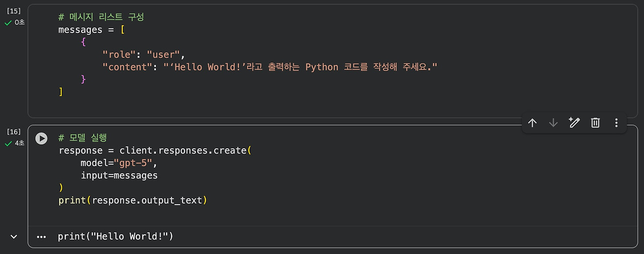Click the execution count [16] label
Viewport: 644px width, 254px height.
point(14,132)
